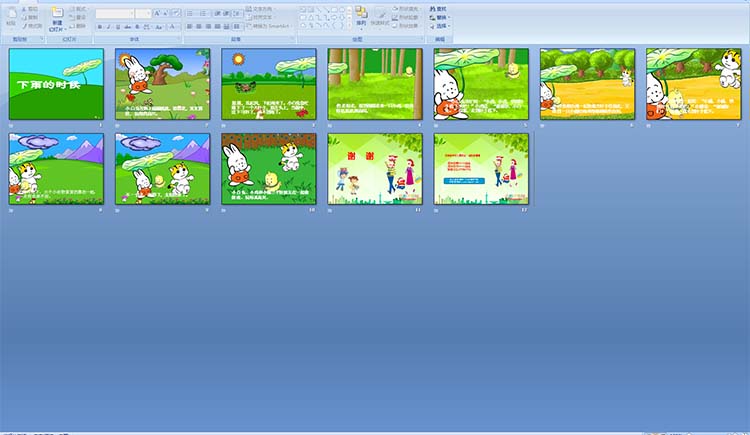Click the Increase Indent icon
The height and width of the screenshot is (435, 750).
pyautogui.click(x=226, y=13)
